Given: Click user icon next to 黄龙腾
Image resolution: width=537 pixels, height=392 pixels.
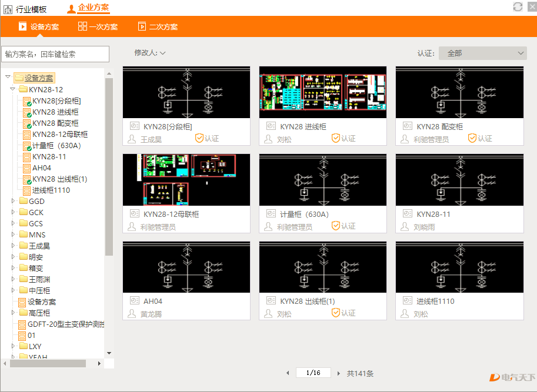Looking at the screenshot, I should [x=132, y=313].
